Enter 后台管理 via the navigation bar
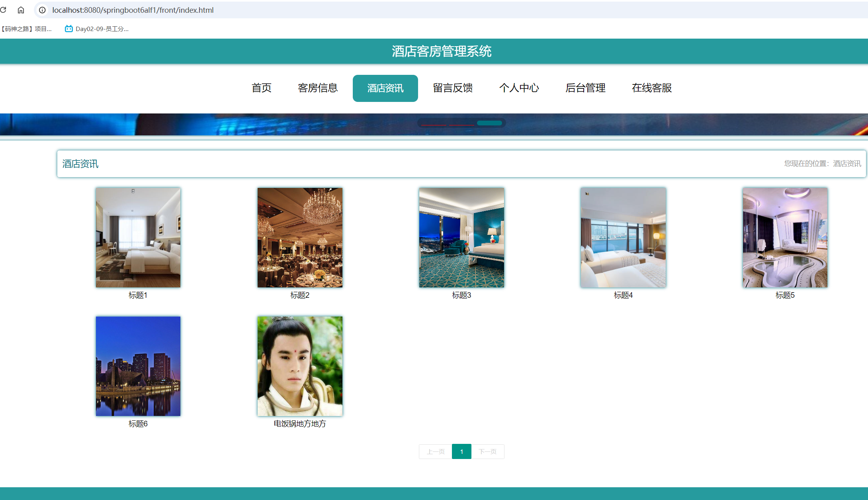This screenshot has height=500, width=868. pos(585,88)
